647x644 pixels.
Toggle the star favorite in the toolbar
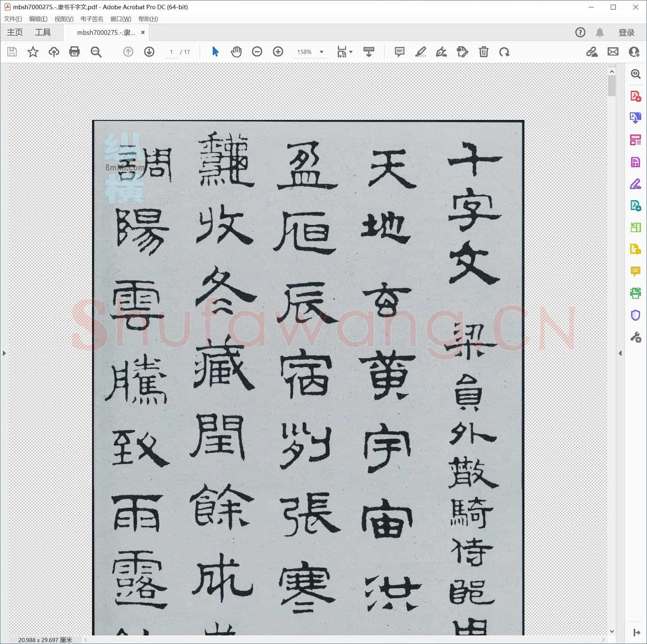33,52
